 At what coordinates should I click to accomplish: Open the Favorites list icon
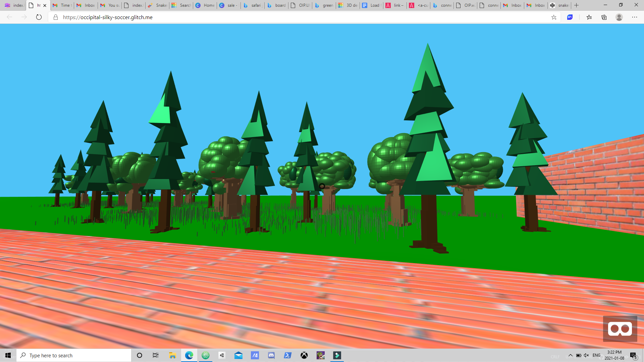click(x=589, y=17)
